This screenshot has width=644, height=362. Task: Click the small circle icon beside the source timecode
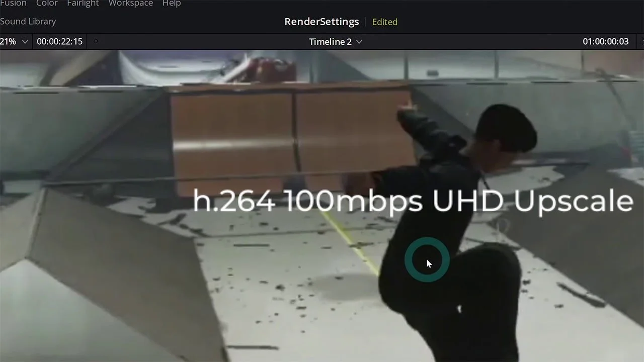[96, 42]
